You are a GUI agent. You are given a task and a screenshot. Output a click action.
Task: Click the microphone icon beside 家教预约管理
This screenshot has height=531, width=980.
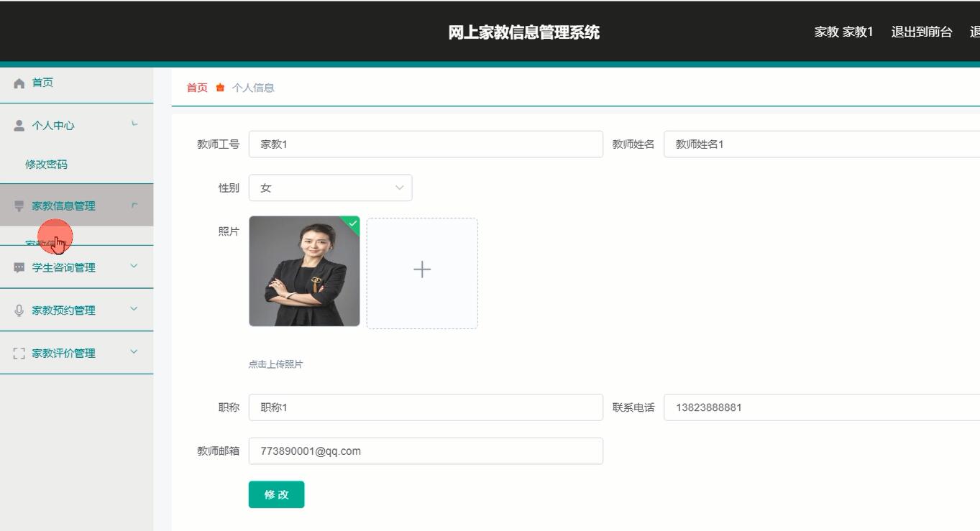(x=19, y=310)
